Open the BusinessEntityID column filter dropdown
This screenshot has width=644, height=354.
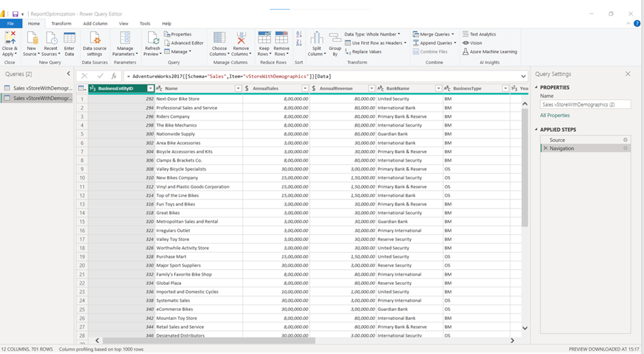pos(151,88)
